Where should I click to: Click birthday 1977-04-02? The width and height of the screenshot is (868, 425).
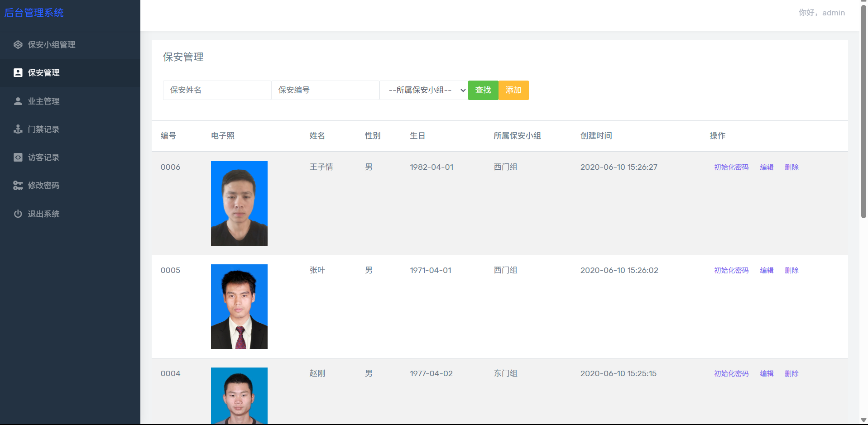point(432,373)
